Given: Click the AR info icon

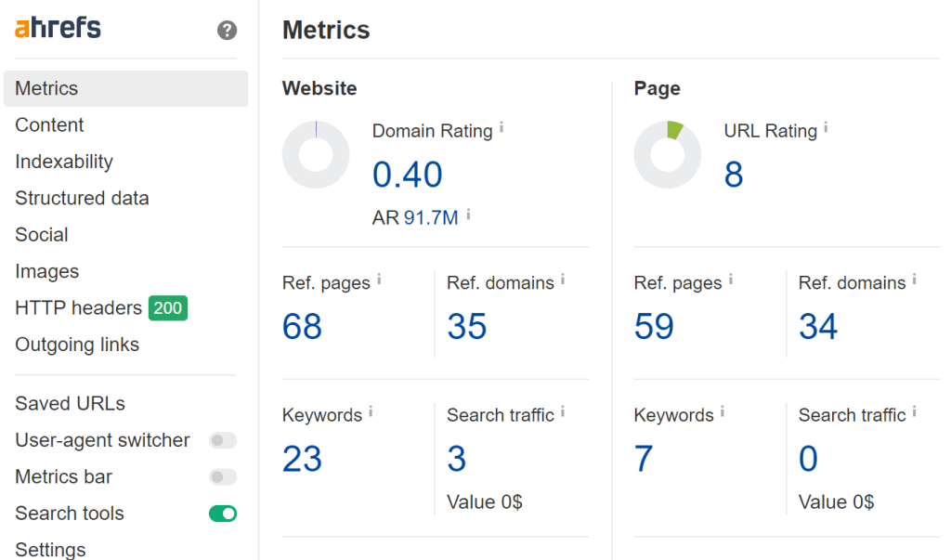Looking at the screenshot, I should [x=468, y=215].
